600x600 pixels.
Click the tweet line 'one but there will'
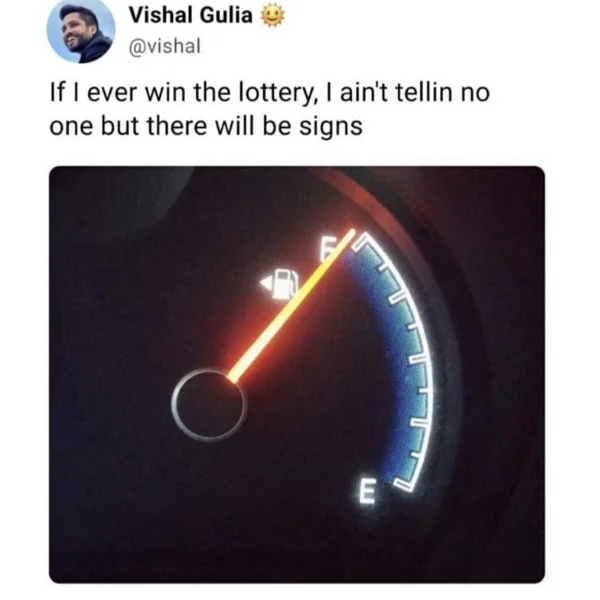[x=206, y=127]
